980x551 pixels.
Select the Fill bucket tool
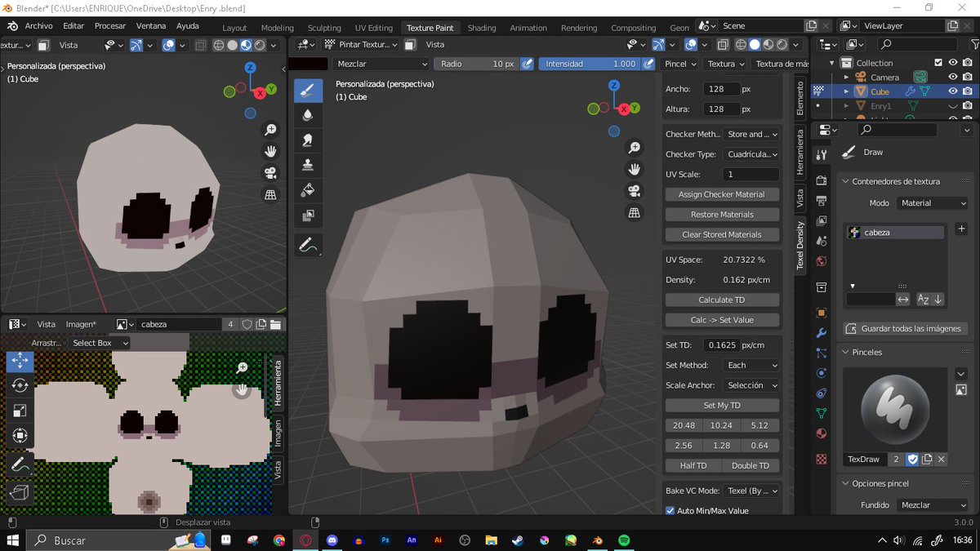tap(308, 191)
